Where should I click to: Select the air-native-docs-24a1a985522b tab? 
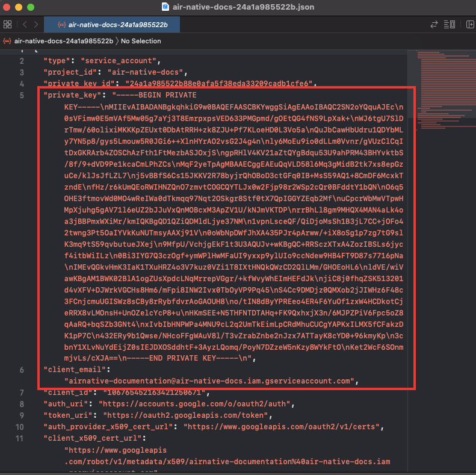(112, 25)
